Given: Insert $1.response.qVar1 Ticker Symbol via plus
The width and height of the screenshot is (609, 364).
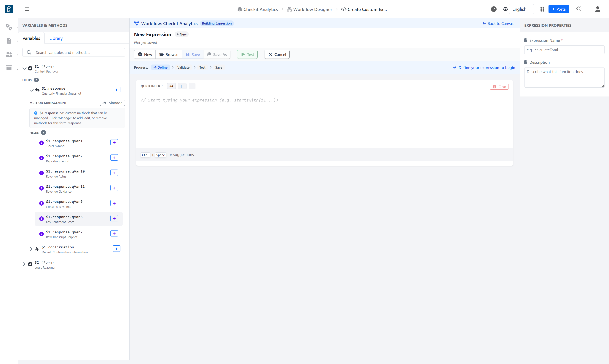Looking at the screenshot, I should (x=114, y=143).
